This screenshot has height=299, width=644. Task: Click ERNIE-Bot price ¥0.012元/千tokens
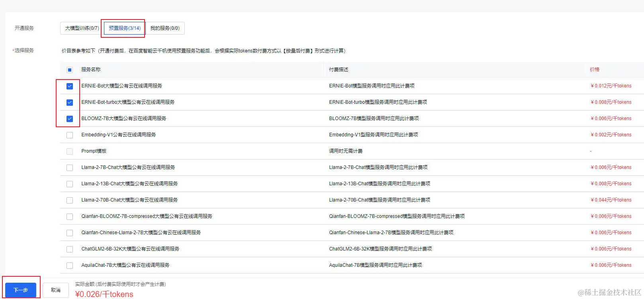pyautogui.click(x=611, y=86)
